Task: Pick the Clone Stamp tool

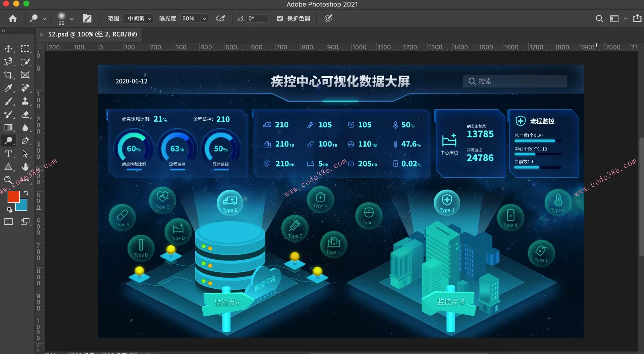Action: pyautogui.click(x=25, y=101)
